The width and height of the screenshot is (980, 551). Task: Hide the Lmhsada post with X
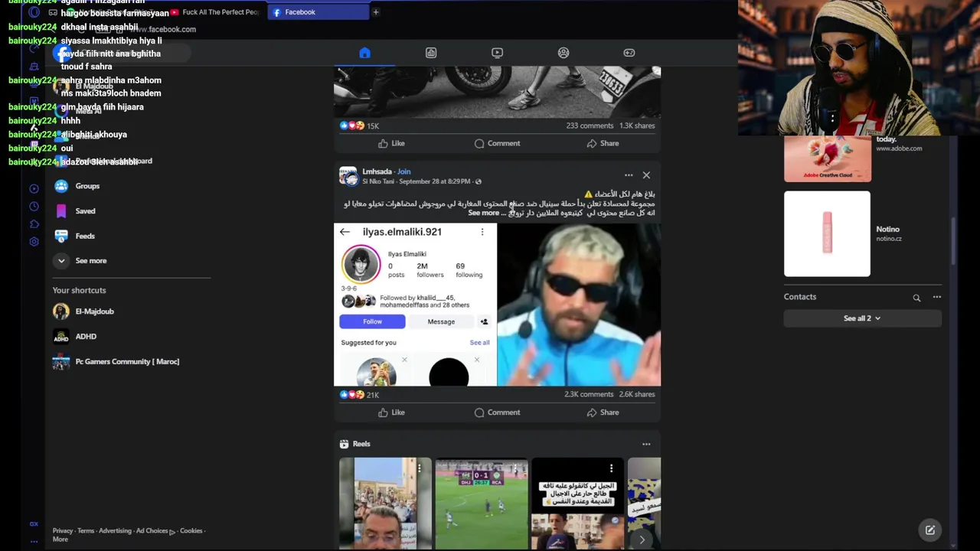pyautogui.click(x=646, y=175)
